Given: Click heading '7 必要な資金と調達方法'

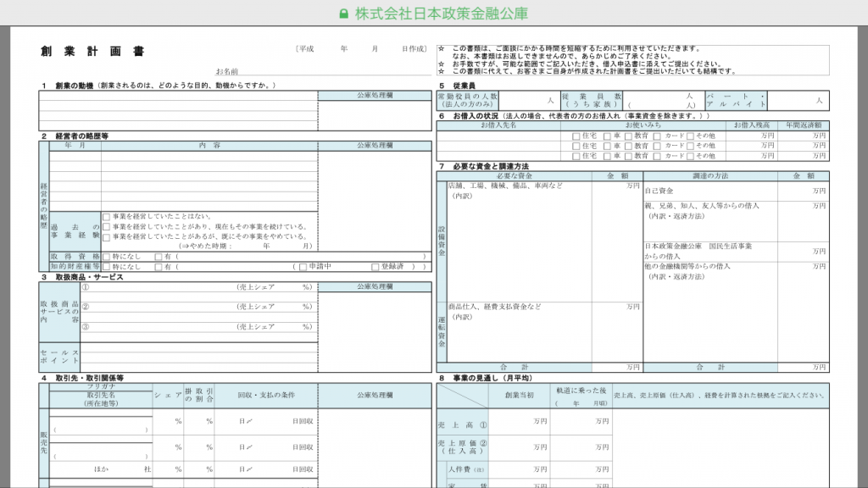Looking at the screenshot, I should 484,167.
